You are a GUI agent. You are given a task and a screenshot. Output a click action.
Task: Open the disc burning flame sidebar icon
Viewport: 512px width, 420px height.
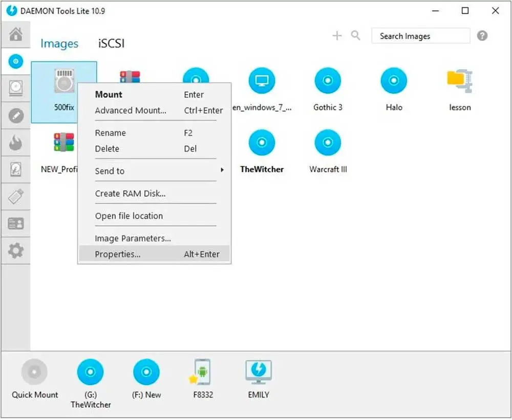(16, 143)
